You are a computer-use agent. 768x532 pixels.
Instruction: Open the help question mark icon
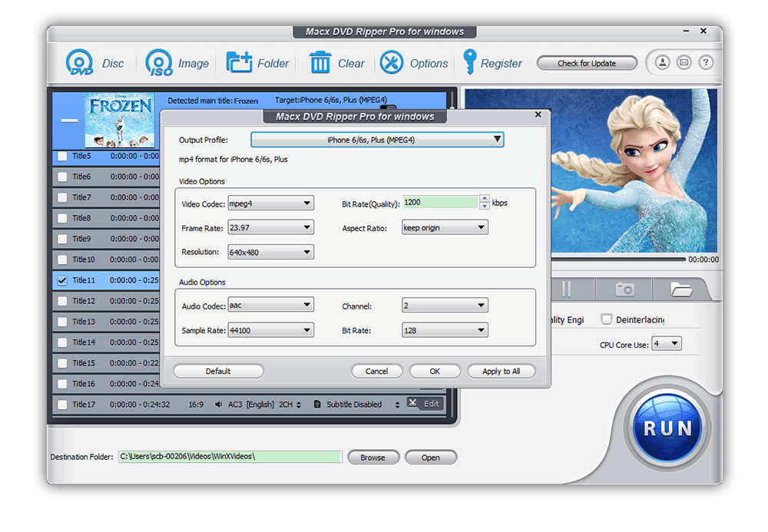tap(706, 63)
